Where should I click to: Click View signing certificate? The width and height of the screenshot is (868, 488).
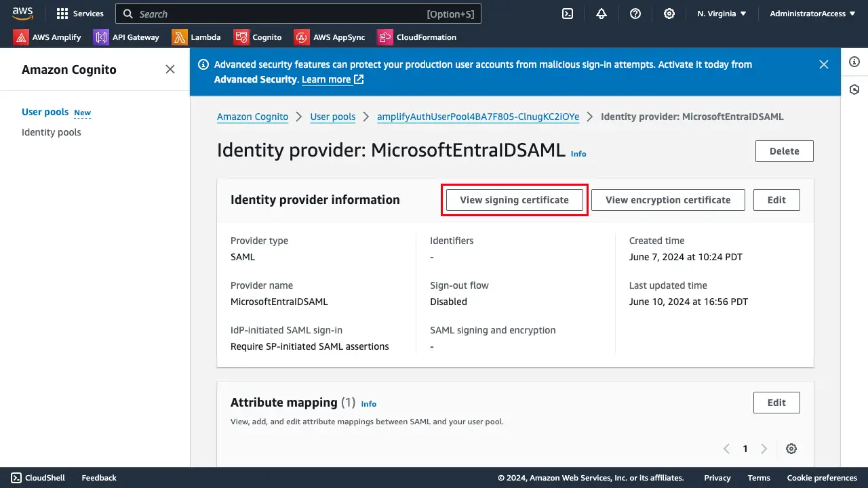coord(515,200)
